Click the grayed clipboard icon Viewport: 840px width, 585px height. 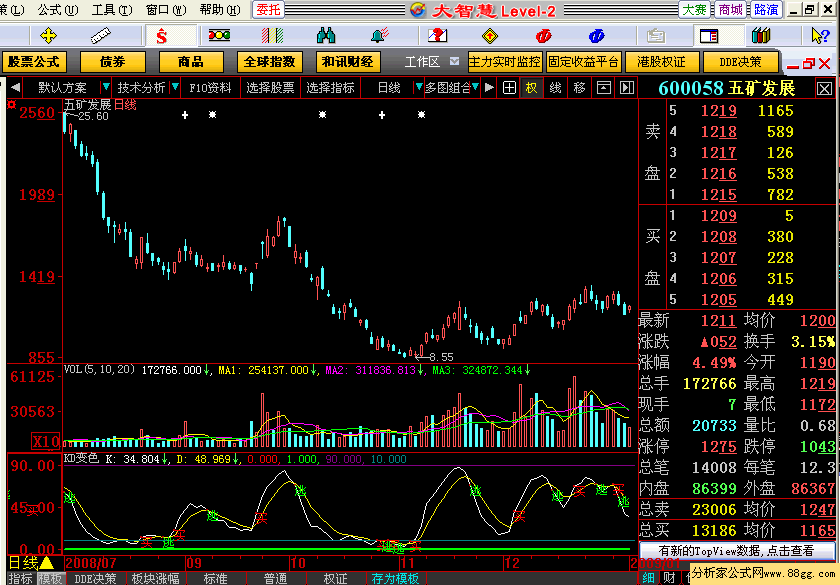656,36
